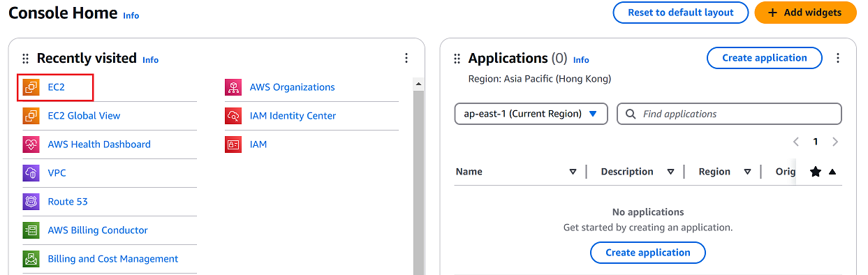868x275 pixels.
Task: Click the VPC cloud icon
Action: click(31, 173)
